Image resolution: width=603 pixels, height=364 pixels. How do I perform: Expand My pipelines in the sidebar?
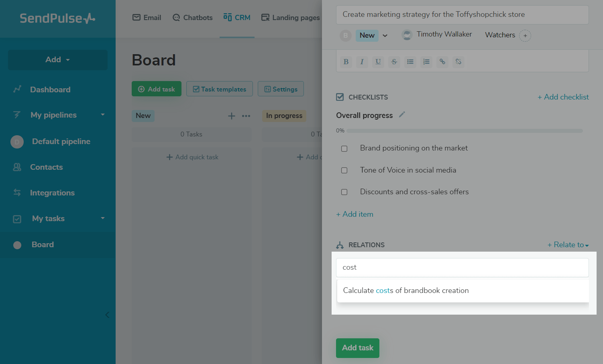103,115
